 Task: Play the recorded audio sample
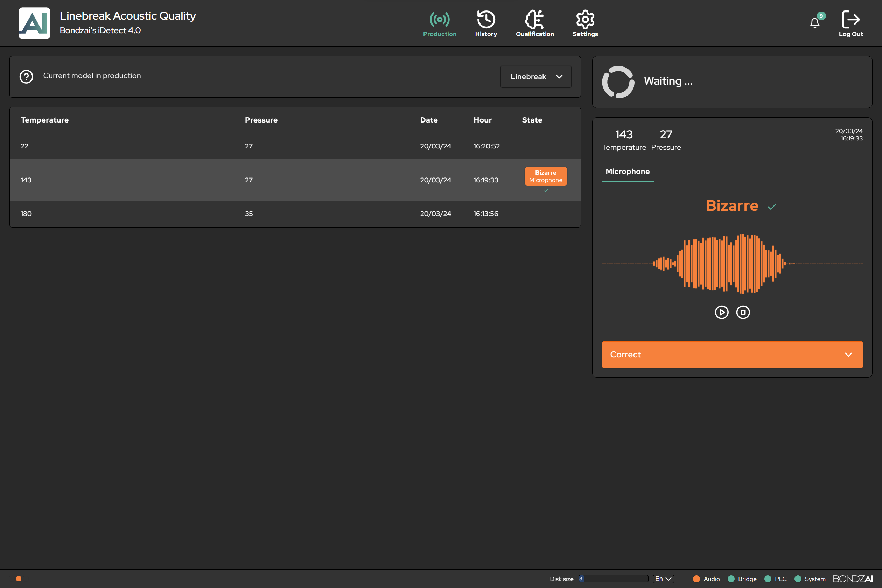click(x=721, y=312)
